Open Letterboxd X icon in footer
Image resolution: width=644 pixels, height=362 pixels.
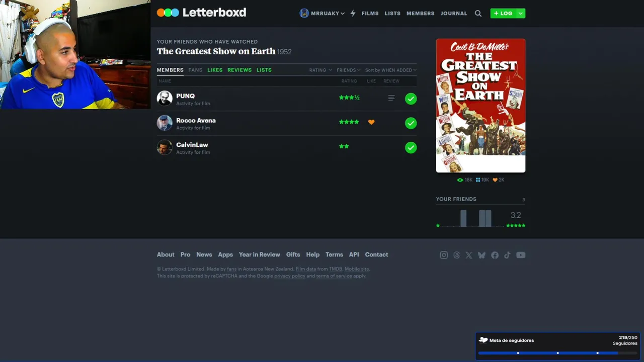pyautogui.click(x=469, y=255)
